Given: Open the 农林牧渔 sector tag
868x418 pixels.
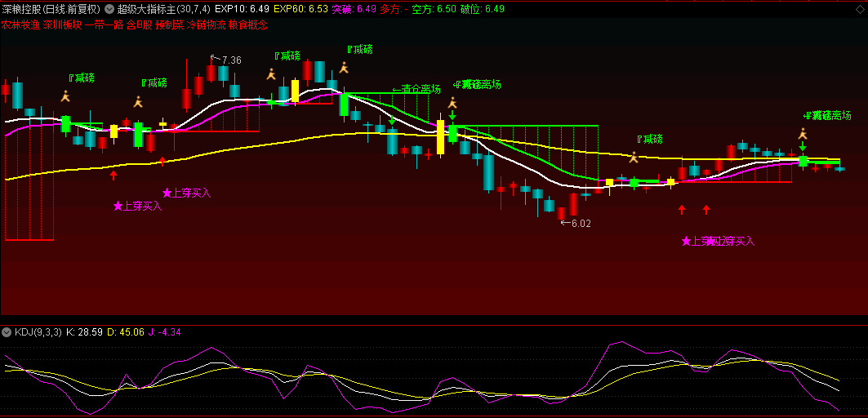Looking at the screenshot, I should 20,25.
